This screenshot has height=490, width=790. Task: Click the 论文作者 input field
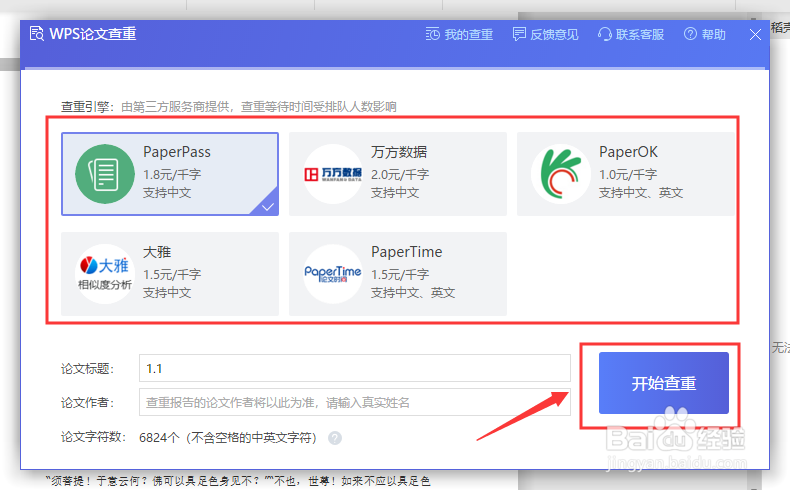pyautogui.click(x=355, y=402)
